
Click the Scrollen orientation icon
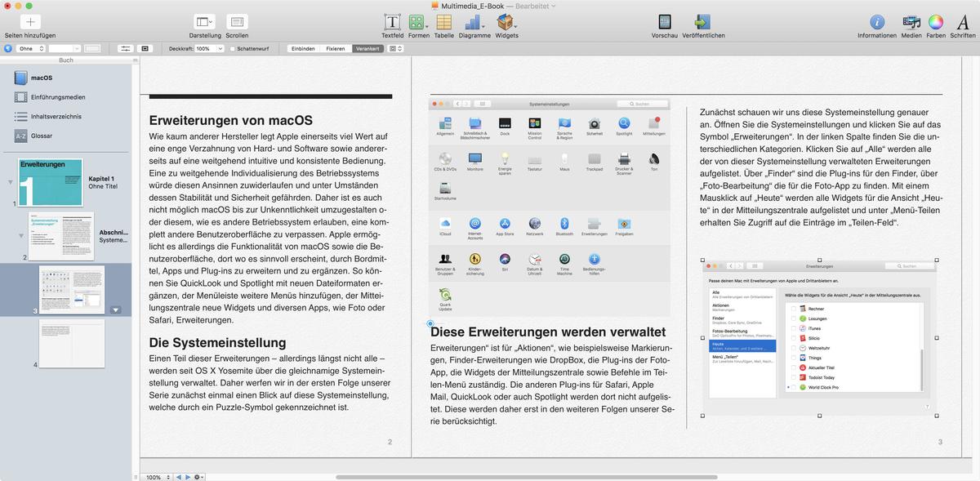click(237, 22)
